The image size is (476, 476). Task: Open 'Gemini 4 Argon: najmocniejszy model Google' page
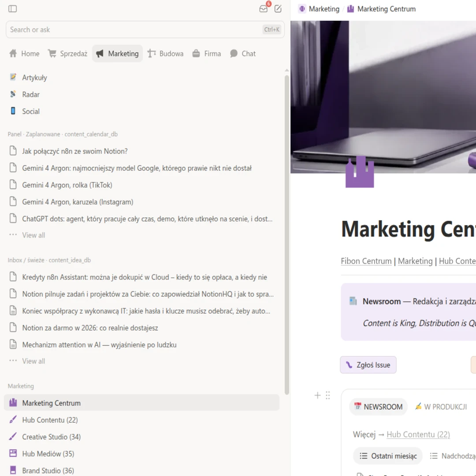point(141,168)
